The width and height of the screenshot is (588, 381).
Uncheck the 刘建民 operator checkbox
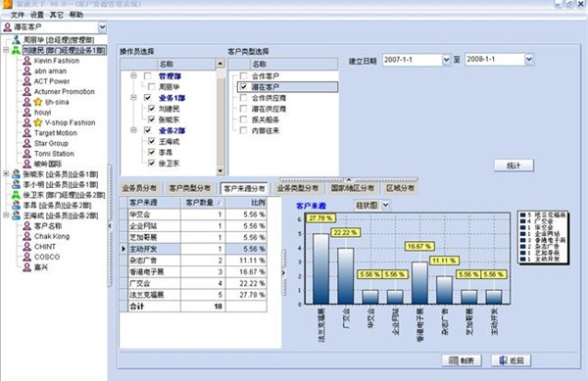coord(152,109)
